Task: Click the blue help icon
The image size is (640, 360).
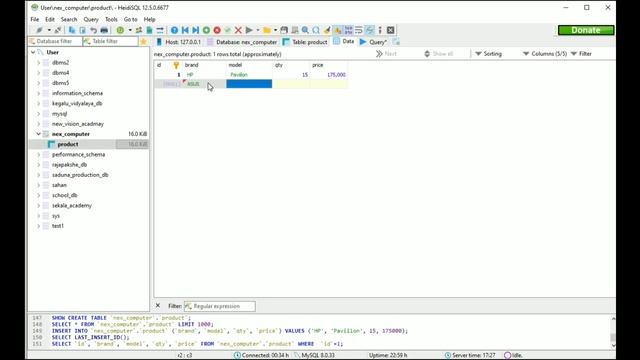Action: click(174, 30)
